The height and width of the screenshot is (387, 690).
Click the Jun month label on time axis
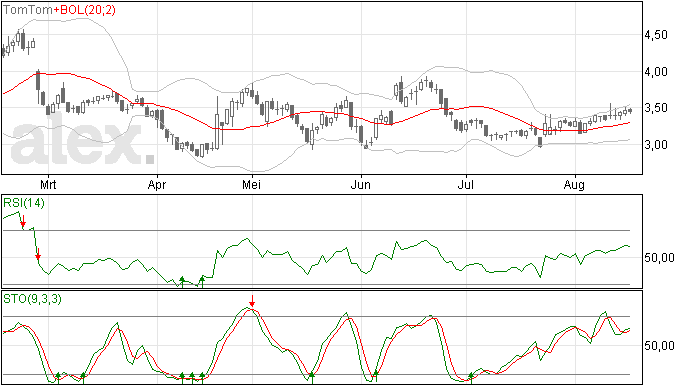360,184
